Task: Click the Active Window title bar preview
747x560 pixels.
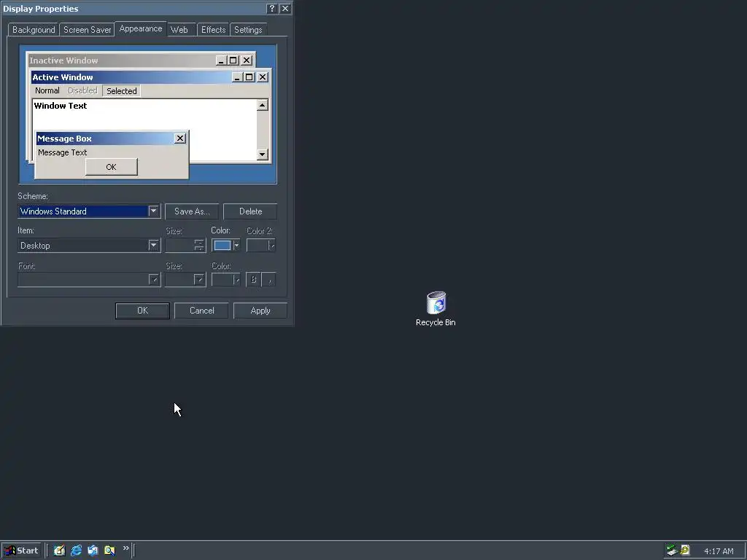Action: point(131,77)
